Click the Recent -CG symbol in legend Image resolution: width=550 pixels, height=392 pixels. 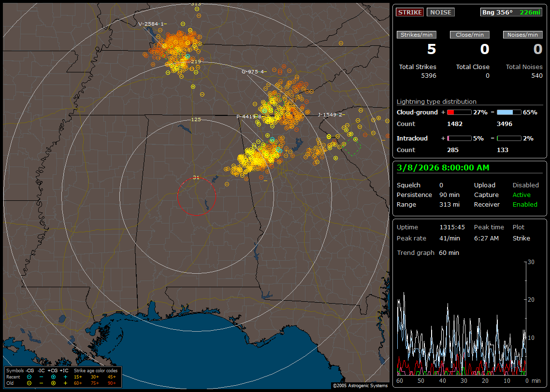[29, 377]
